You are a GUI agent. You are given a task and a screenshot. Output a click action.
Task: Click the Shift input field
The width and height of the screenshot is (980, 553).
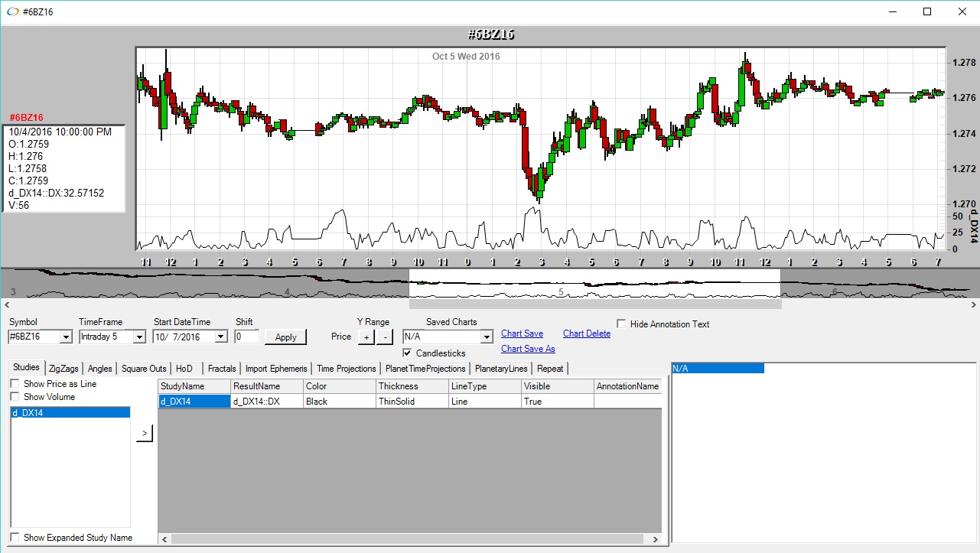point(246,337)
